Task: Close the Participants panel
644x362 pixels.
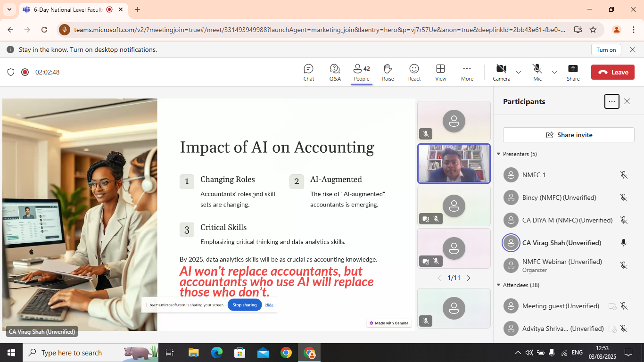Action: (627, 101)
